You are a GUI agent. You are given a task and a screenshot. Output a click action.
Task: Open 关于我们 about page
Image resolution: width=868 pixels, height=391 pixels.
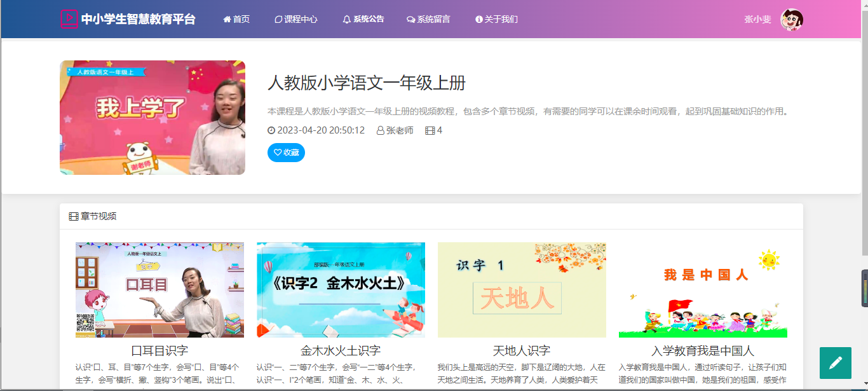[x=496, y=19]
